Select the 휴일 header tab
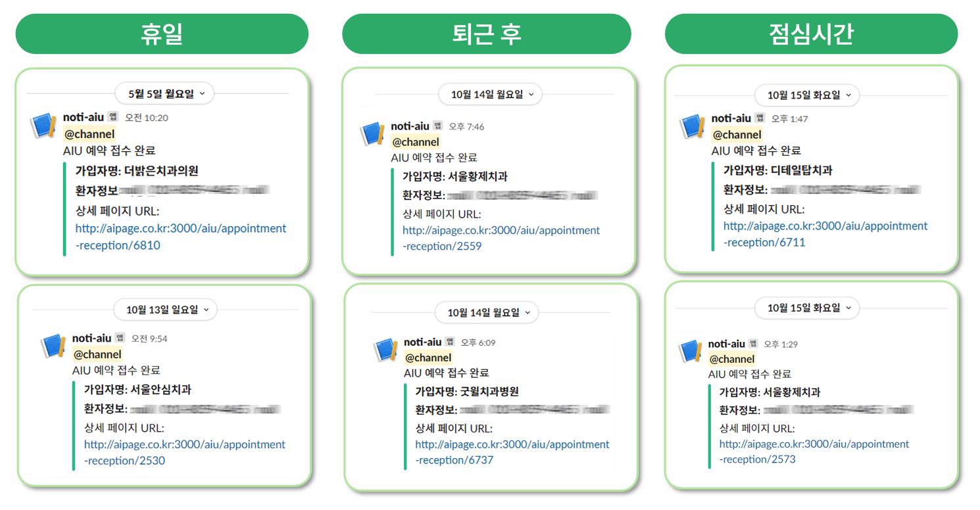 click(162, 34)
